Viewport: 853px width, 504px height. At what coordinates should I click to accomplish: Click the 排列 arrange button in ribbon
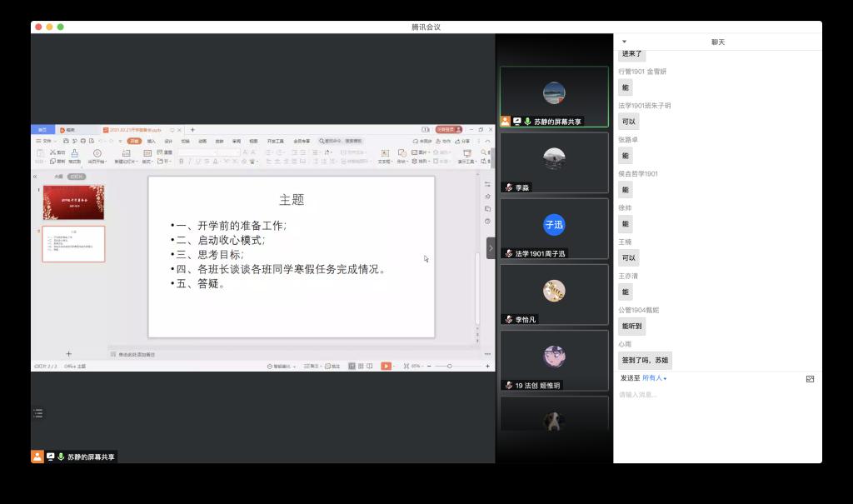(x=421, y=161)
